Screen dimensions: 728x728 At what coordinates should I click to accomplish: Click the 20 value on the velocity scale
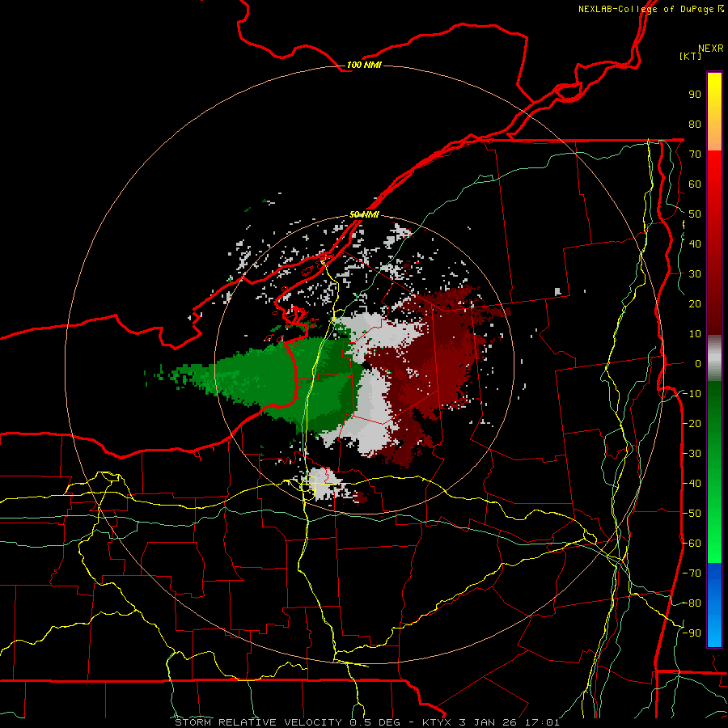[x=695, y=303]
